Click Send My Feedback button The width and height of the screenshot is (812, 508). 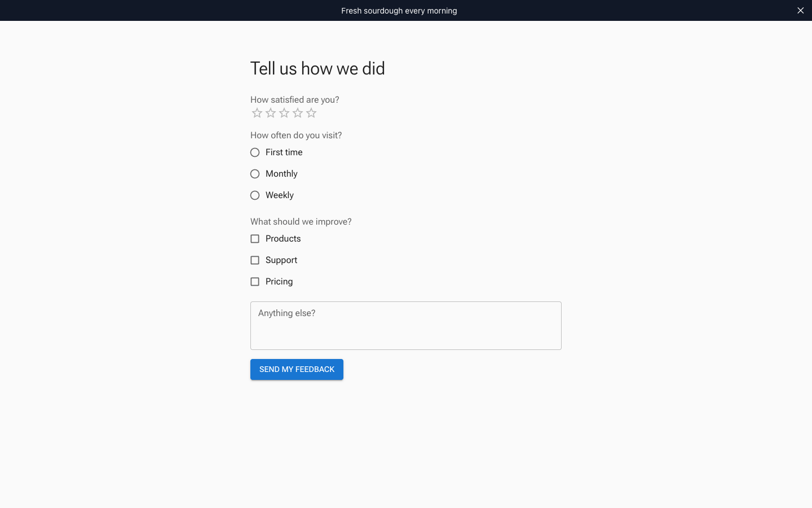[x=297, y=370]
